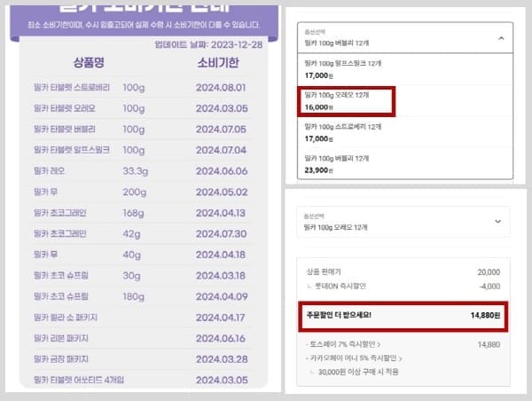
Task: Click the '밀카 타블렛 오레오' product name
Action: pyautogui.click(x=65, y=108)
